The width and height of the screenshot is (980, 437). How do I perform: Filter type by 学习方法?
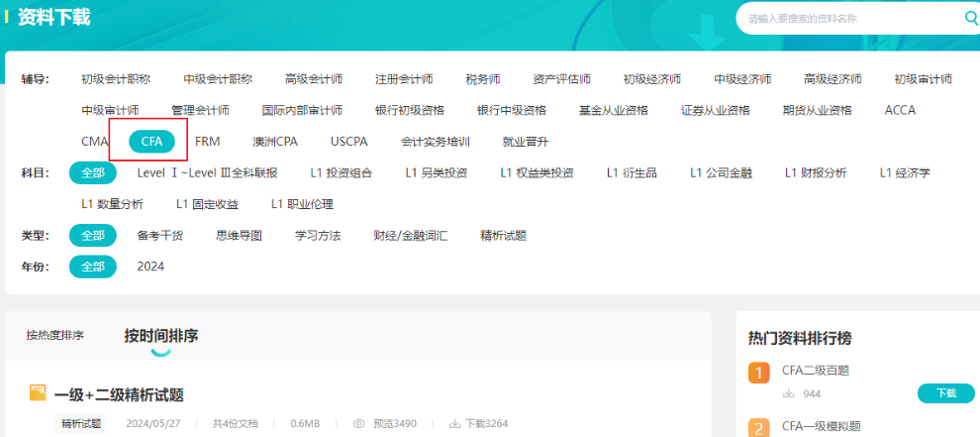tap(318, 236)
